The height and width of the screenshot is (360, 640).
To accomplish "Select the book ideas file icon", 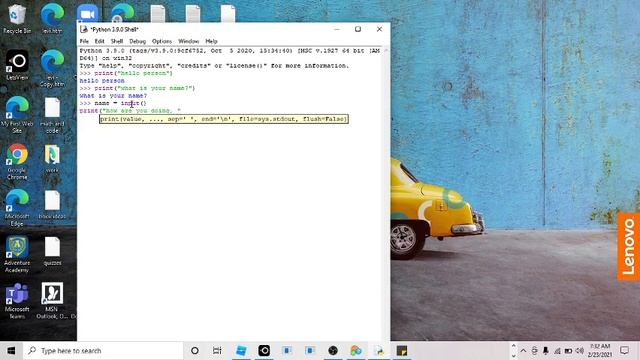I will [52, 205].
